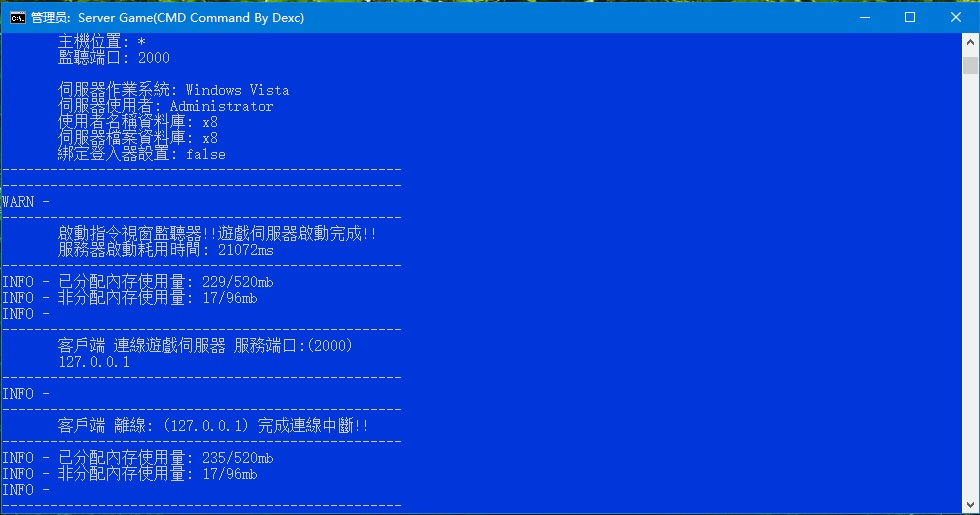980x515 pixels.
Task: Click the scrollbar down arrow
Action: (970, 504)
